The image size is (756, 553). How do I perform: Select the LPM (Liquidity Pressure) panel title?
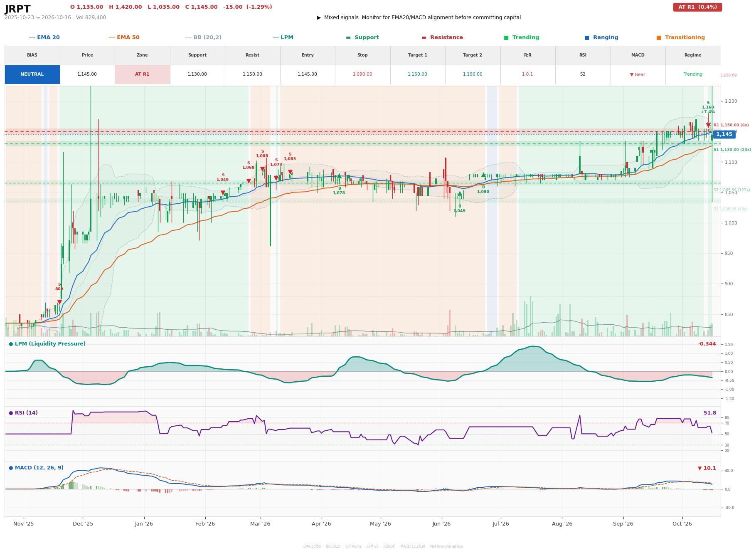47,344
